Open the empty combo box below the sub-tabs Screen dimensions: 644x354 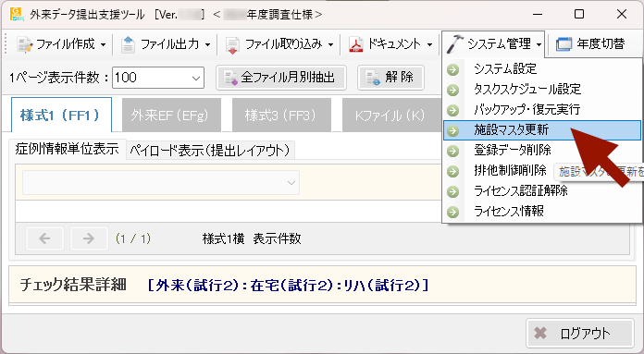pos(161,182)
